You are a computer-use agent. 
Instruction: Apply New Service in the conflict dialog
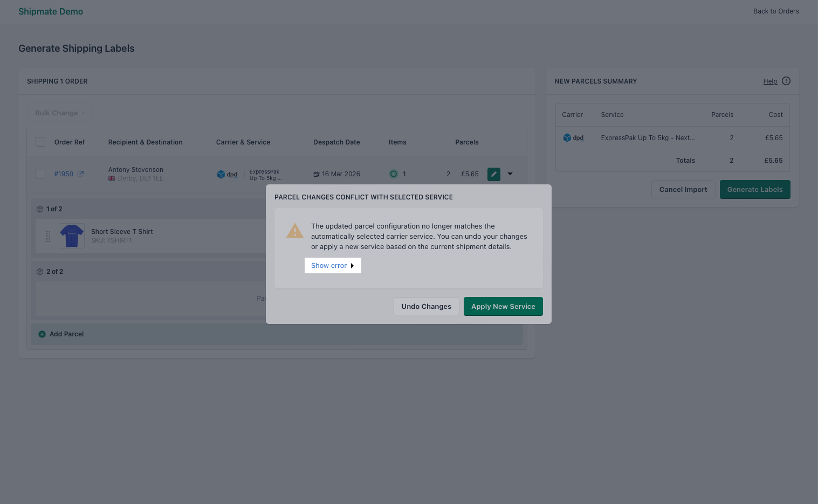tap(503, 306)
